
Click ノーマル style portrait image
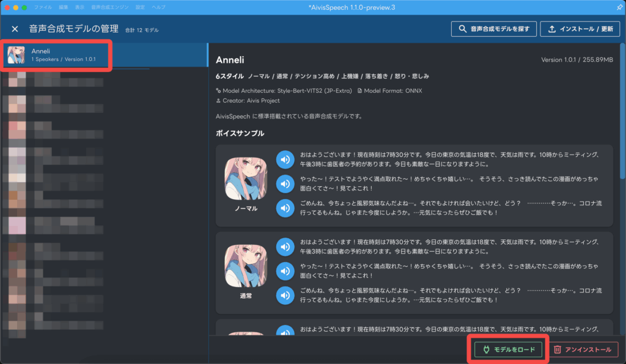[246, 178]
